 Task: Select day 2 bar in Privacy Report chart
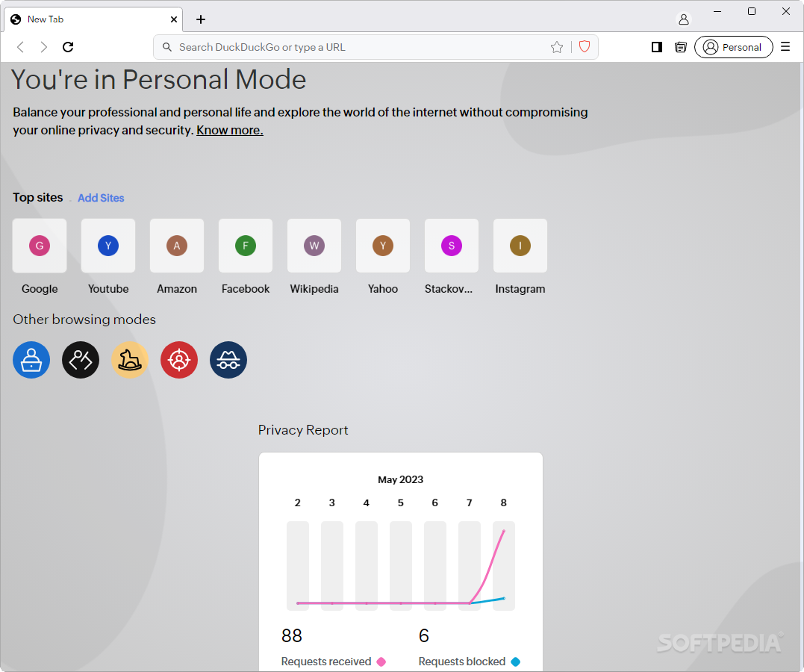297,566
